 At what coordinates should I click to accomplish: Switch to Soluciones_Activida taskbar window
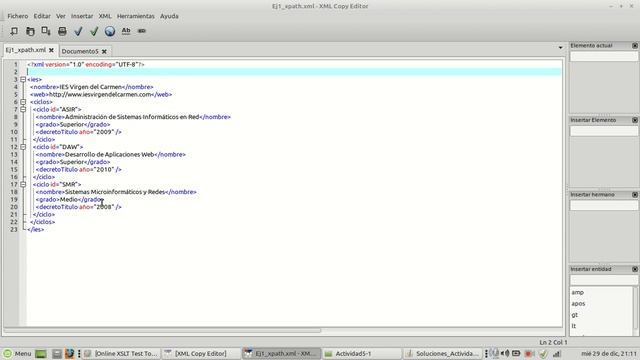[x=443, y=353]
